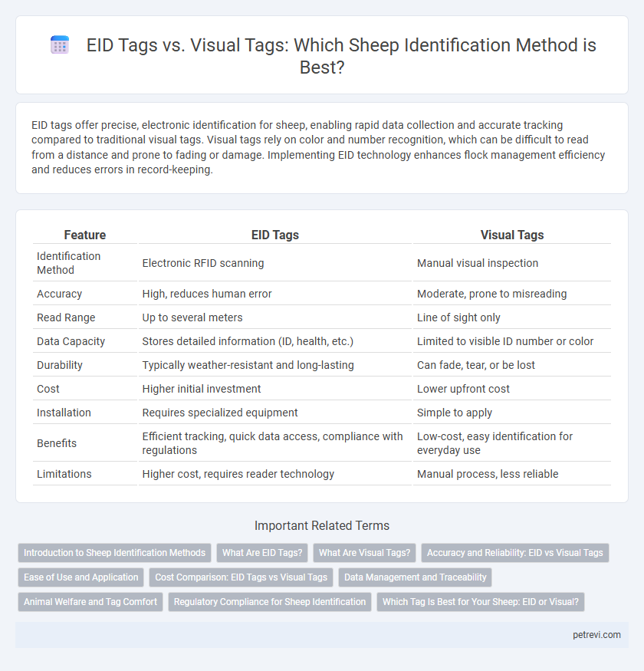644x671 pixels.
Task: Select 'Typically weather-resistant and long-lasting' cell
Action: [x=274, y=365]
